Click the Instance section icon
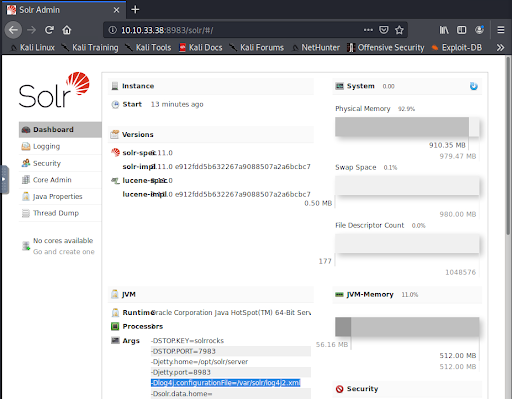 (x=115, y=86)
